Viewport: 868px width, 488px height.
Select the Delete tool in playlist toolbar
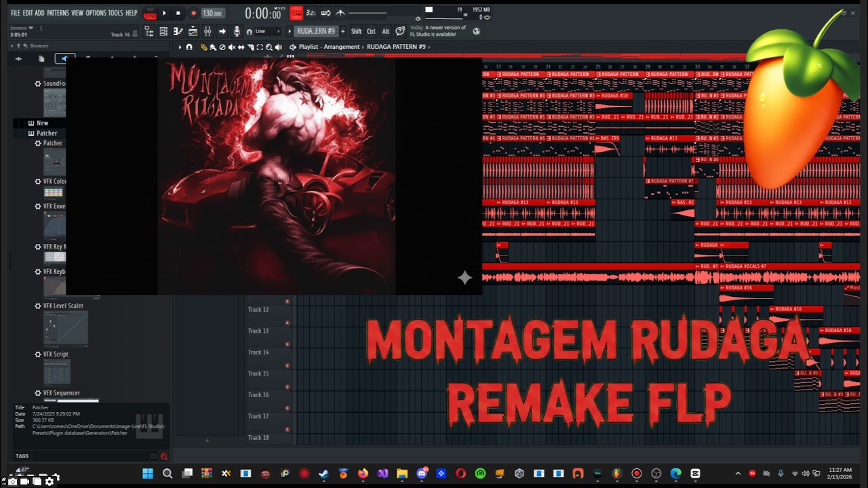222,47
